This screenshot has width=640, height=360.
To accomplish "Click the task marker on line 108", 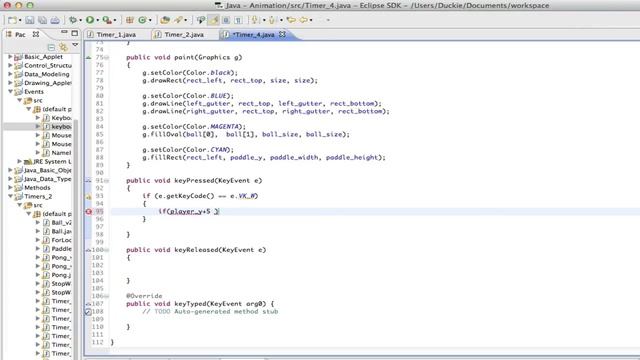I will pyautogui.click(x=88, y=311).
